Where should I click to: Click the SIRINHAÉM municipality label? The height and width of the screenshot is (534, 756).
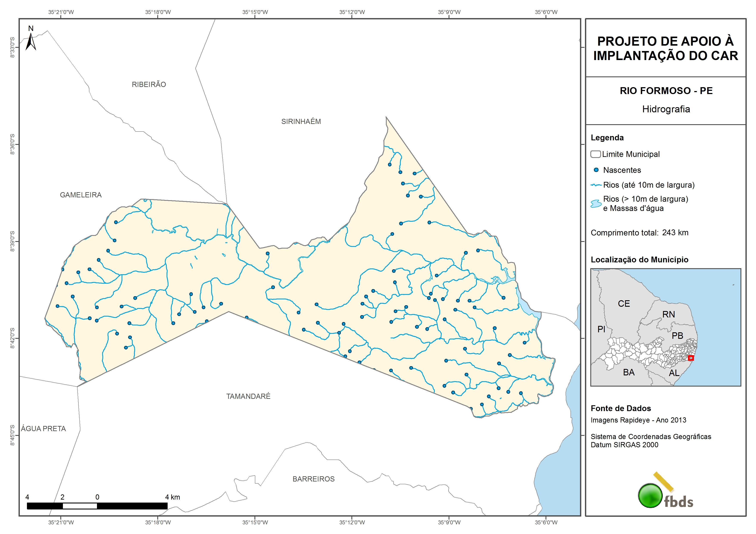point(301,122)
